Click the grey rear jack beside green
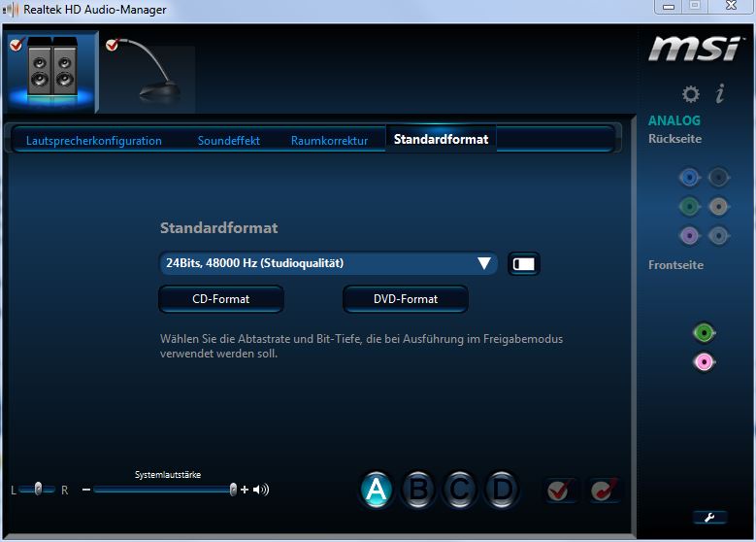 pos(718,207)
